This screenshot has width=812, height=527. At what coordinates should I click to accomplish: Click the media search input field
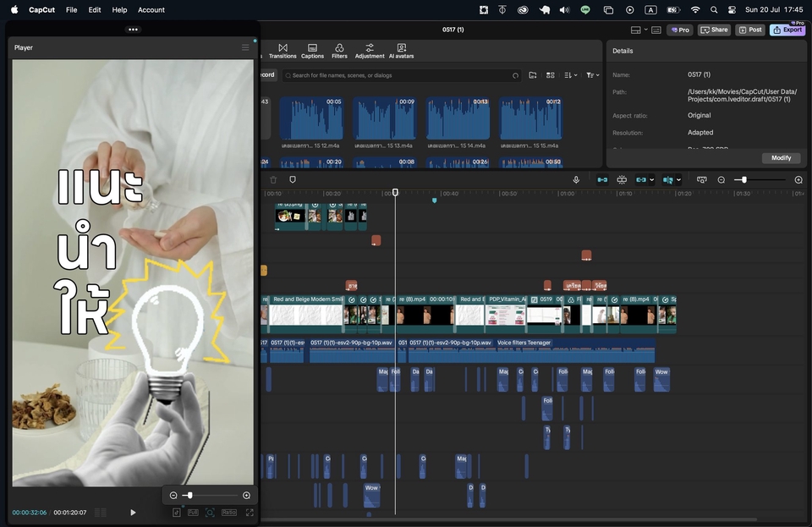tap(398, 75)
